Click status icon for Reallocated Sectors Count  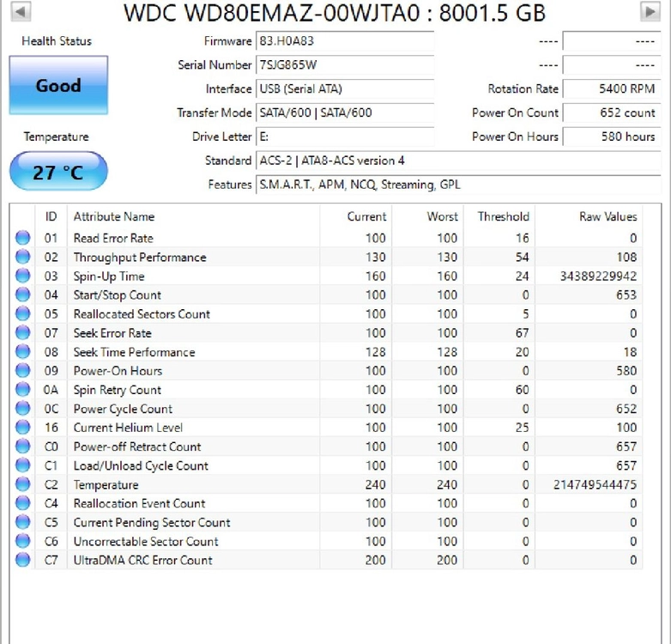22,313
